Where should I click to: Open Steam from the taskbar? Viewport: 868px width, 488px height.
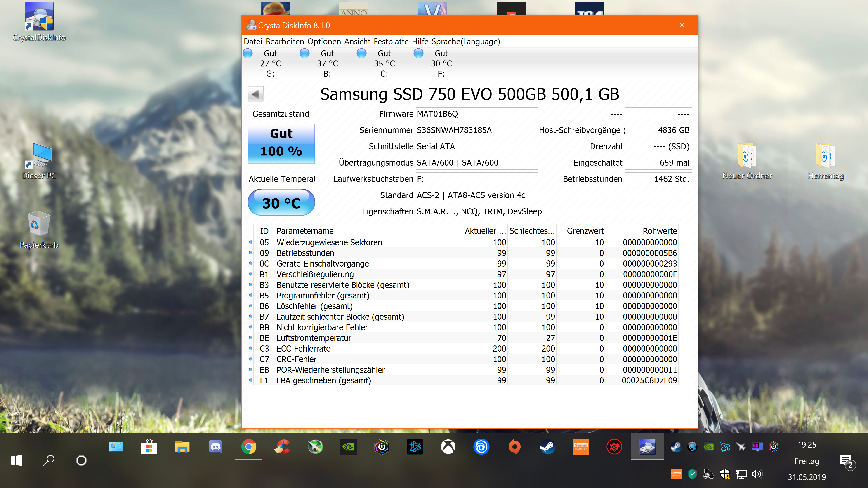(x=547, y=447)
